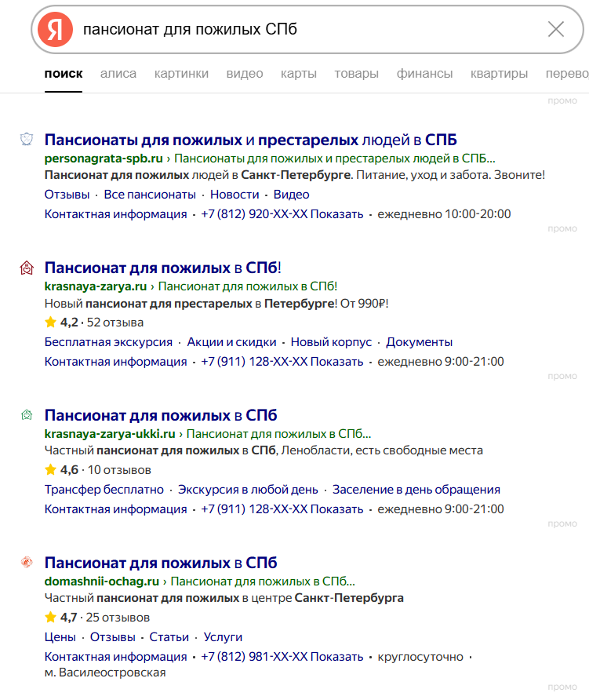
Task: Switch to the квартиры tab
Action: click(x=499, y=74)
